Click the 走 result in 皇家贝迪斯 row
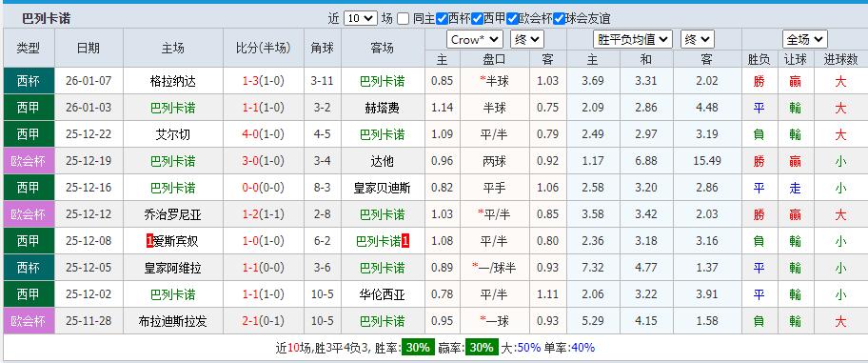Image resolution: width=868 pixels, height=363 pixels. point(796,188)
